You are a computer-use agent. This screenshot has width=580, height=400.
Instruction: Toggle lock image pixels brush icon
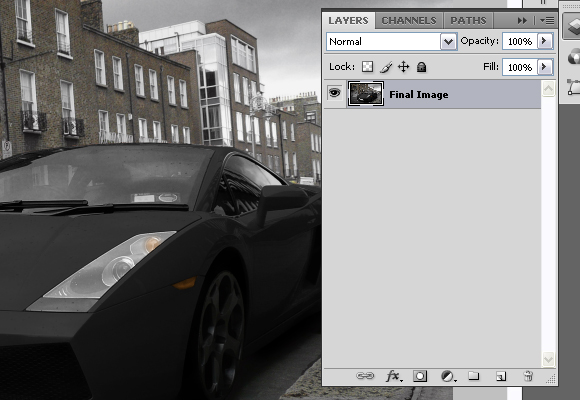coord(386,67)
